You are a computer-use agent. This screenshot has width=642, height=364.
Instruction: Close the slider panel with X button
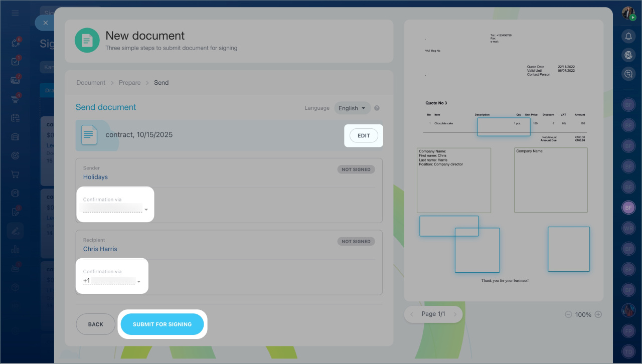tap(46, 23)
